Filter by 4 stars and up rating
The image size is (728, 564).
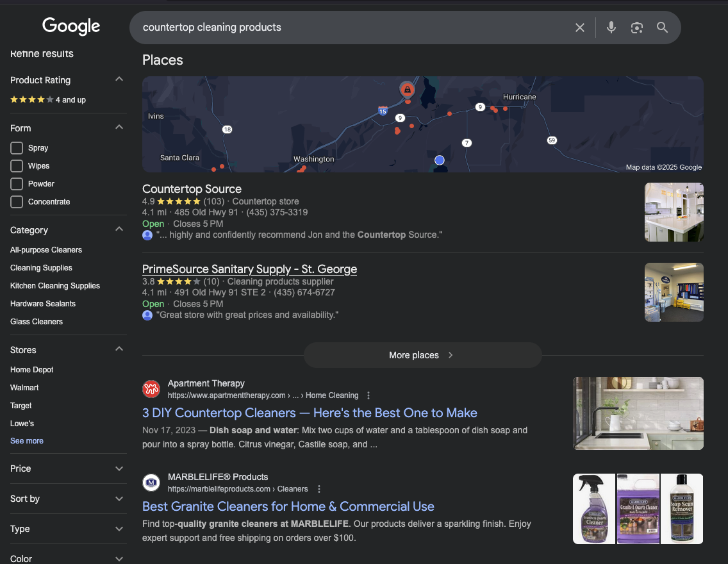48,99
